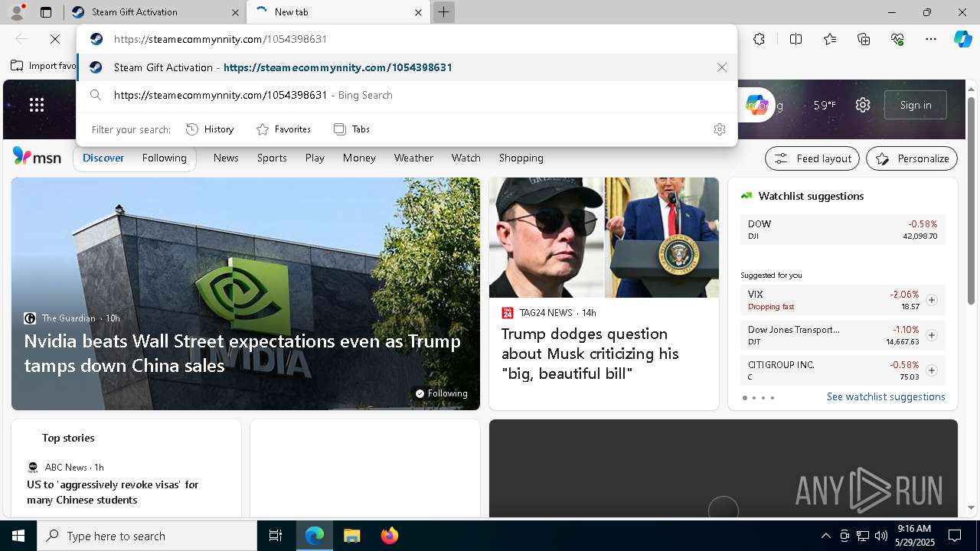
Task: Open the Windows Start menu
Action: (18, 536)
